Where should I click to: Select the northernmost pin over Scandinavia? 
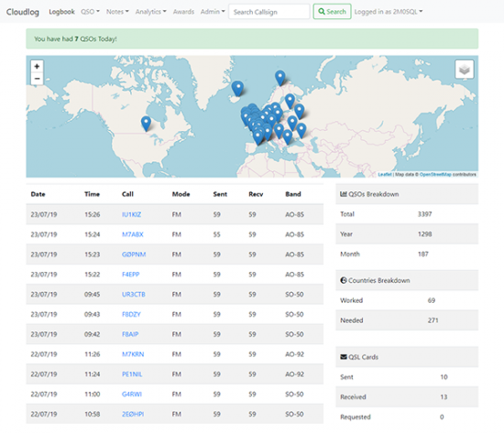coord(280,78)
